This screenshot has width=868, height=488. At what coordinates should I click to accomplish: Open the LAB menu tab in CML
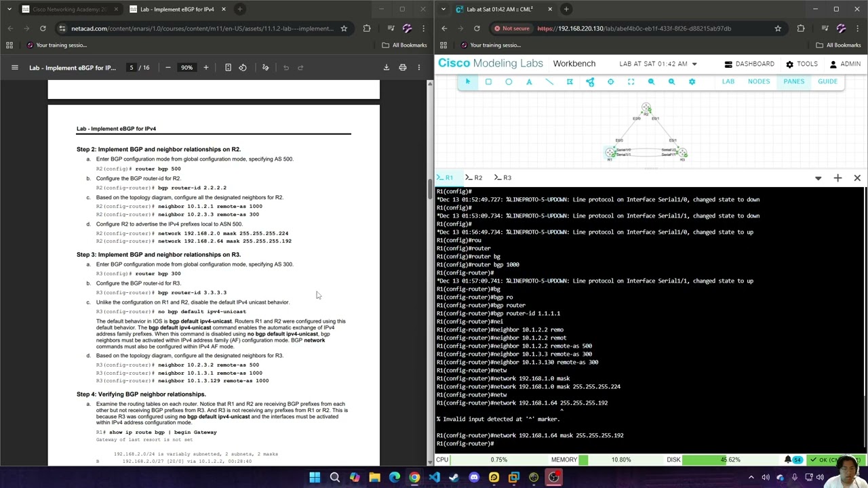[728, 81]
